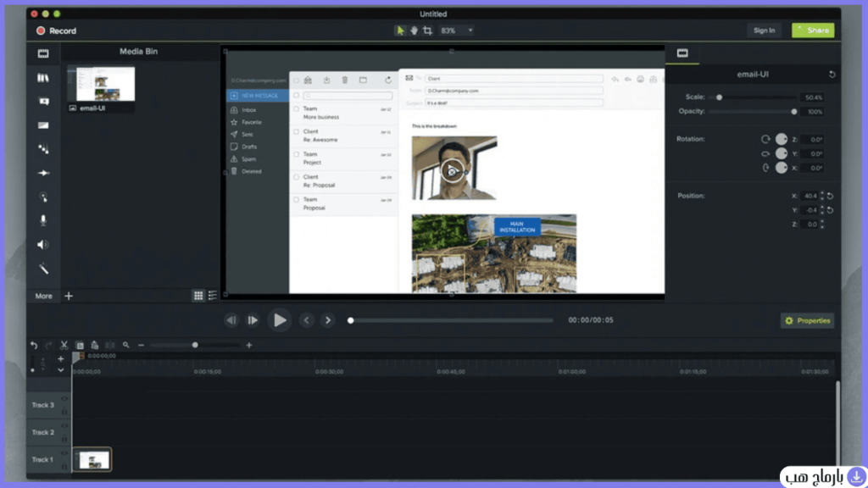Open the 83% canvas zoom dropdown
868x488 pixels.
(457, 30)
